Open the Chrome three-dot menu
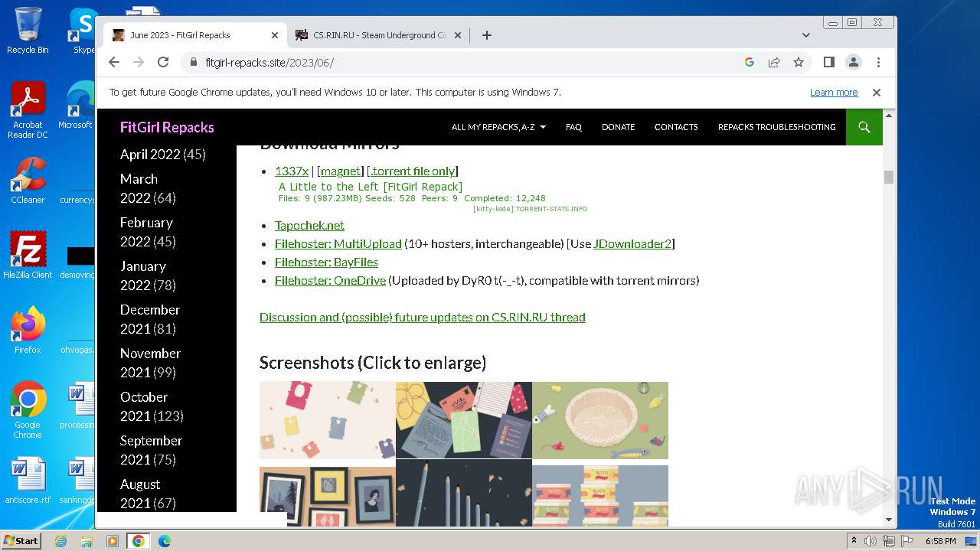This screenshot has width=980, height=551. pos(878,62)
